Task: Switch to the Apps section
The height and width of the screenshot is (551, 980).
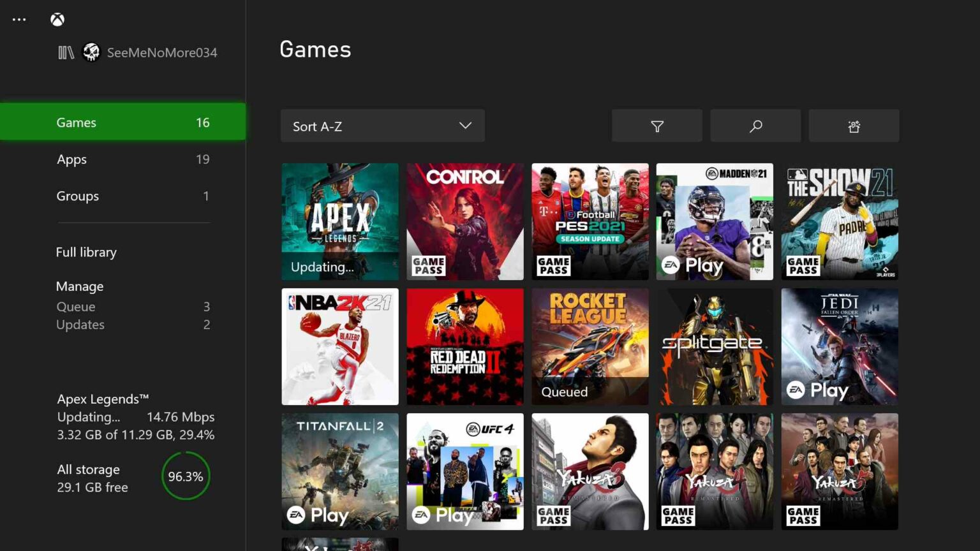Action: click(71, 159)
